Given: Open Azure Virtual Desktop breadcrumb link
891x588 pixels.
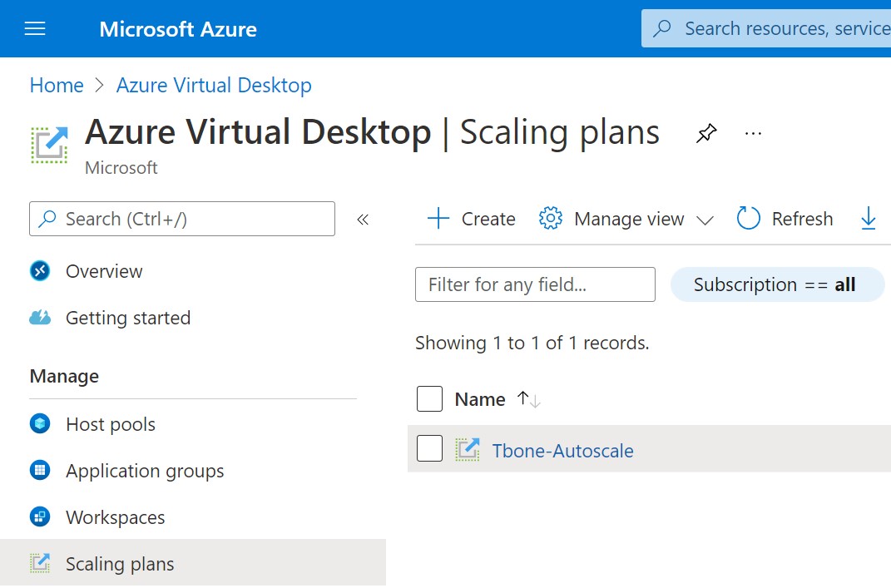Looking at the screenshot, I should tap(215, 85).
